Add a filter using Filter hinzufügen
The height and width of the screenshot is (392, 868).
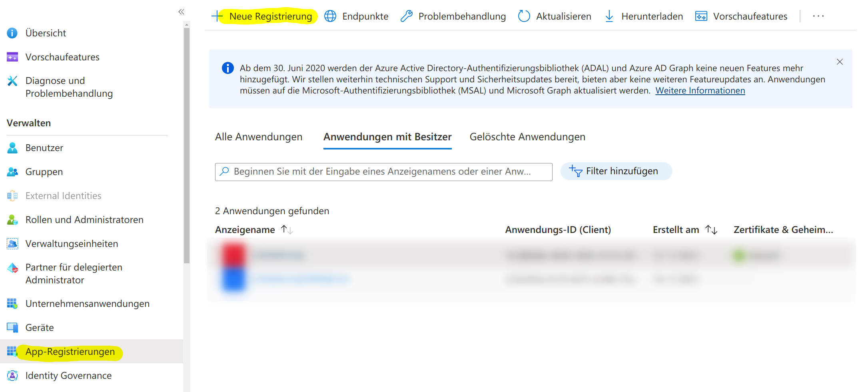pyautogui.click(x=615, y=171)
